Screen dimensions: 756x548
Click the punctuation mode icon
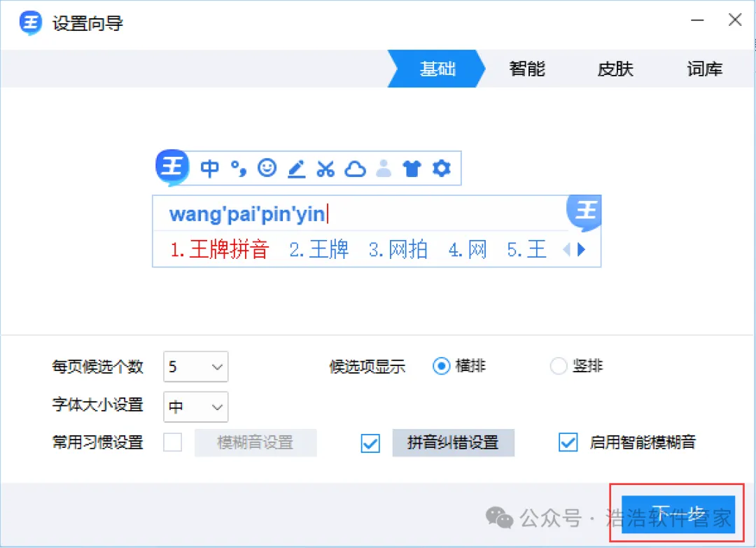(238, 168)
